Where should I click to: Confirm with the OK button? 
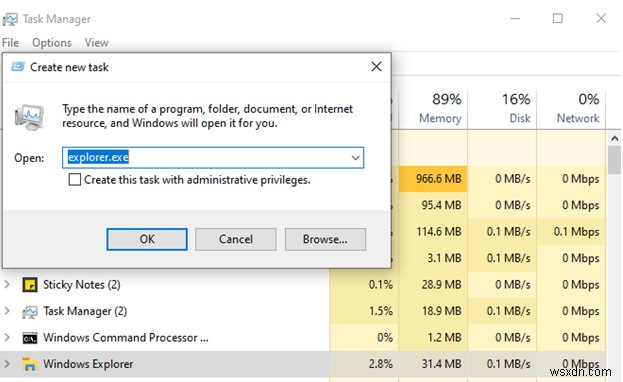(147, 239)
